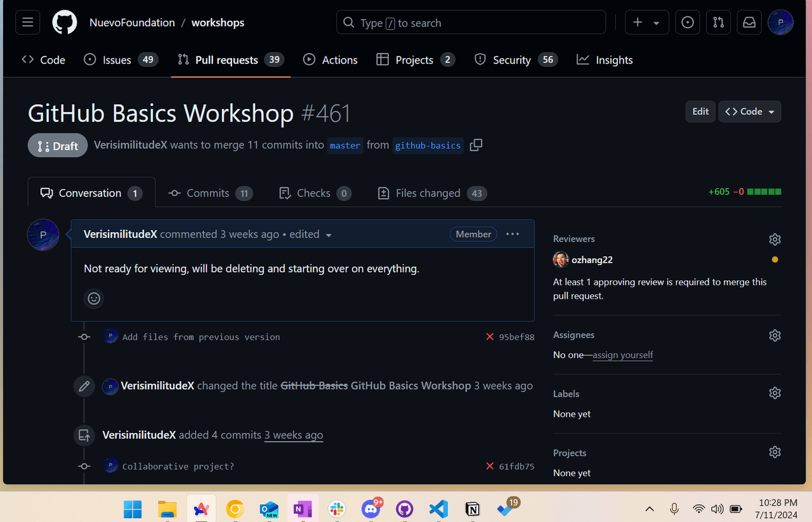Open Labels settings gear
This screenshot has height=522, width=812.
pyautogui.click(x=774, y=393)
